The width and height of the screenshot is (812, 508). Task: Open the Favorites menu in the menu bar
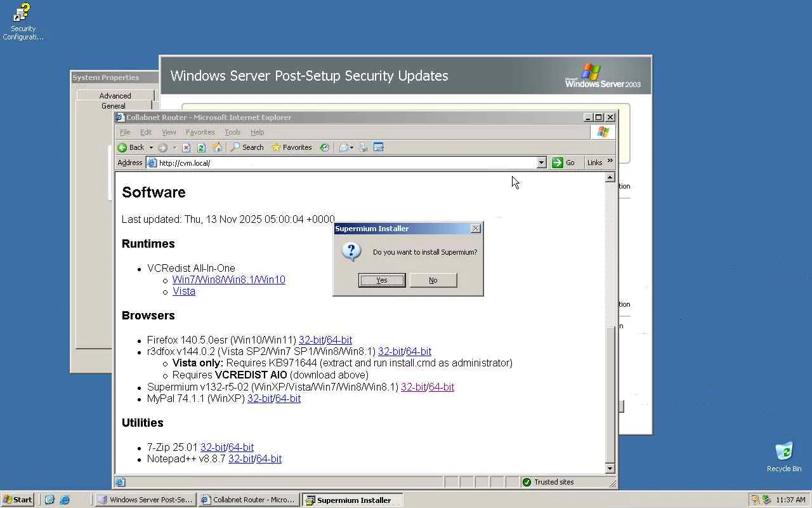click(x=200, y=132)
